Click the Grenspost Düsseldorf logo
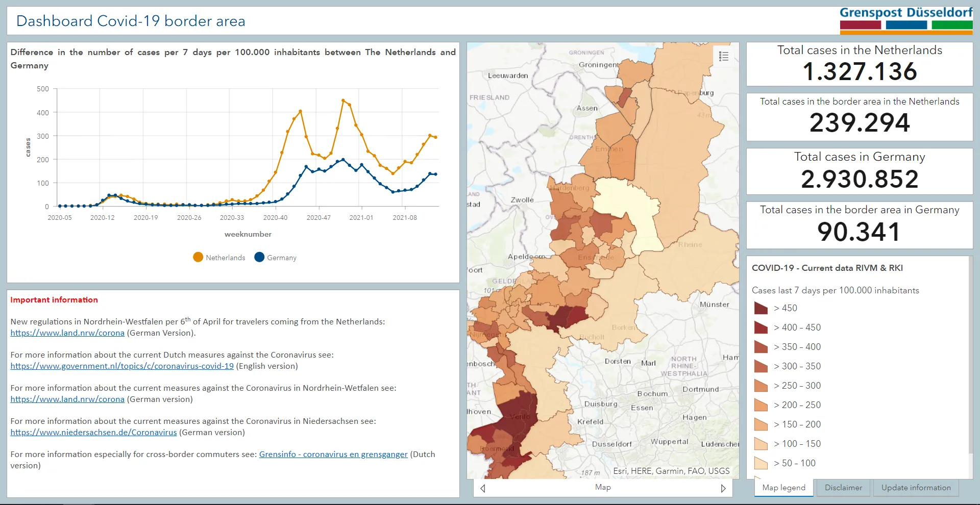 click(x=906, y=20)
